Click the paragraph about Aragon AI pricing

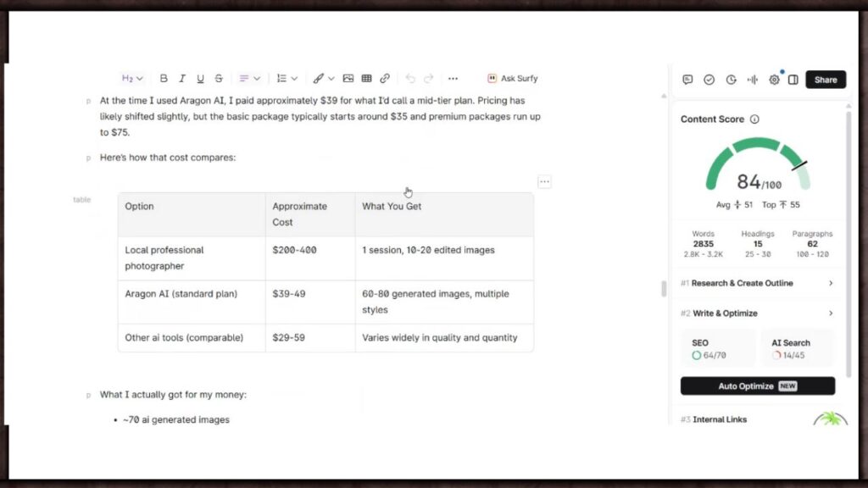pyautogui.click(x=320, y=117)
